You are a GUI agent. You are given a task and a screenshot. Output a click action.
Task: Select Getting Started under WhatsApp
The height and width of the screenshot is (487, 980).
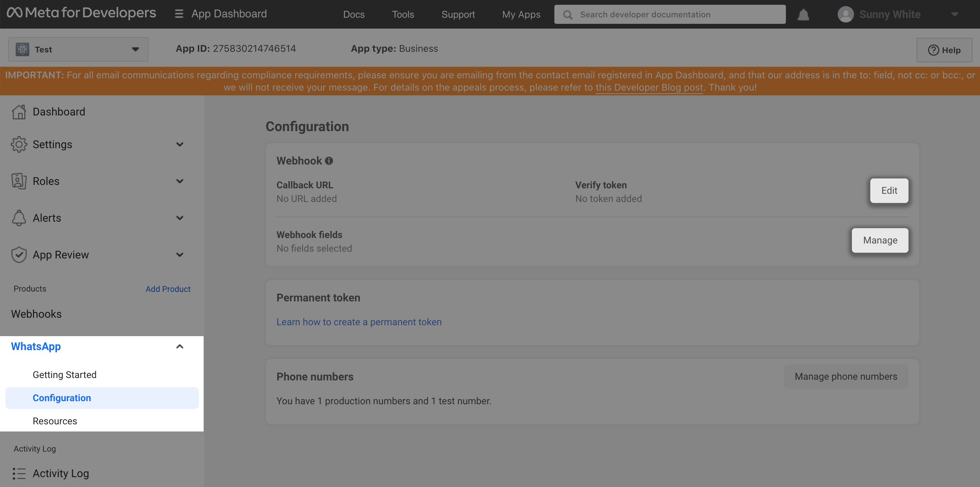[64, 375]
